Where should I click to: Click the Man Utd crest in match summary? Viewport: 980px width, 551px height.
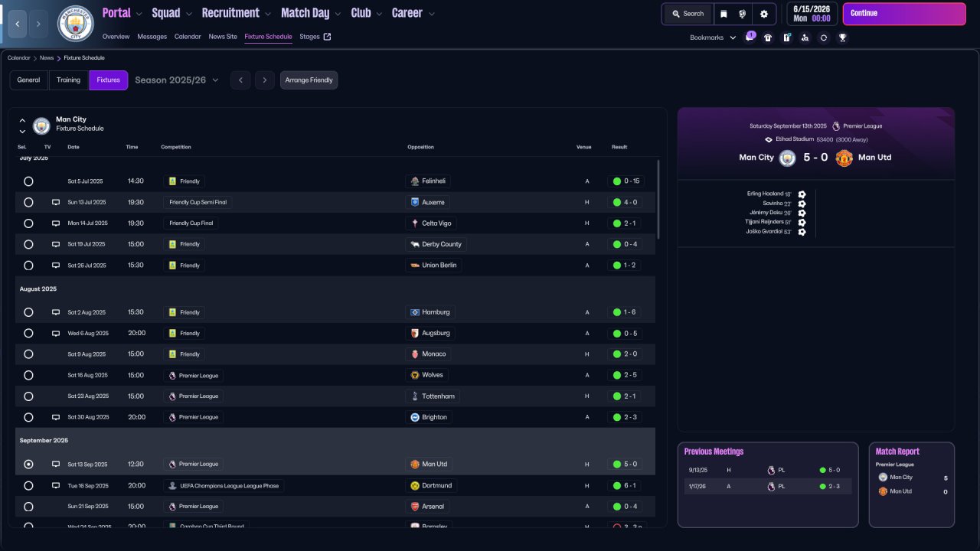(x=844, y=158)
